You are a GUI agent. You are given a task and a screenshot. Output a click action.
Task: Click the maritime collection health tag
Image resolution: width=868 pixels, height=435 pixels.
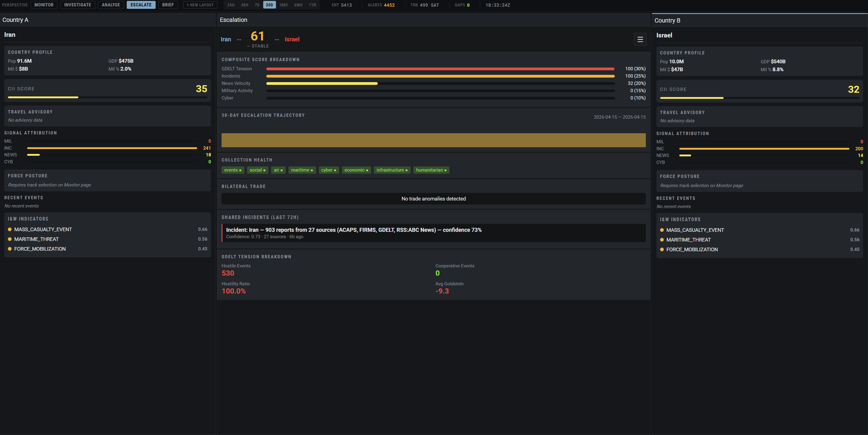301,170
